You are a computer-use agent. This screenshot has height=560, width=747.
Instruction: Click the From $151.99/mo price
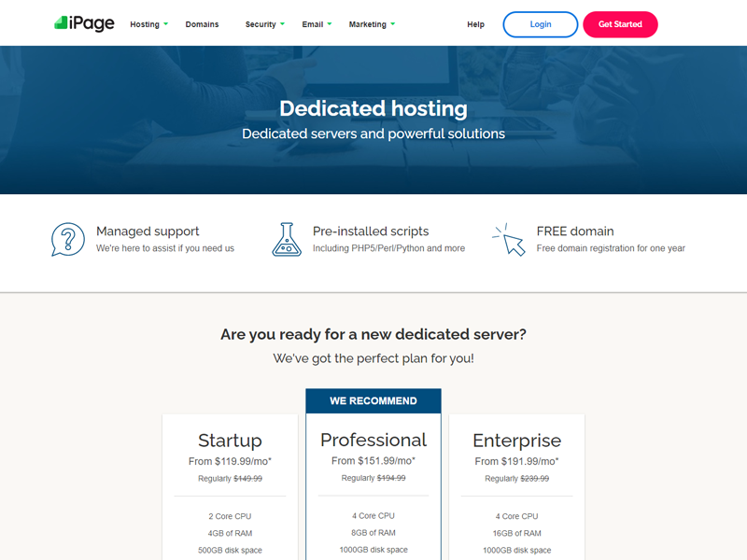click(x=373, y=461)
